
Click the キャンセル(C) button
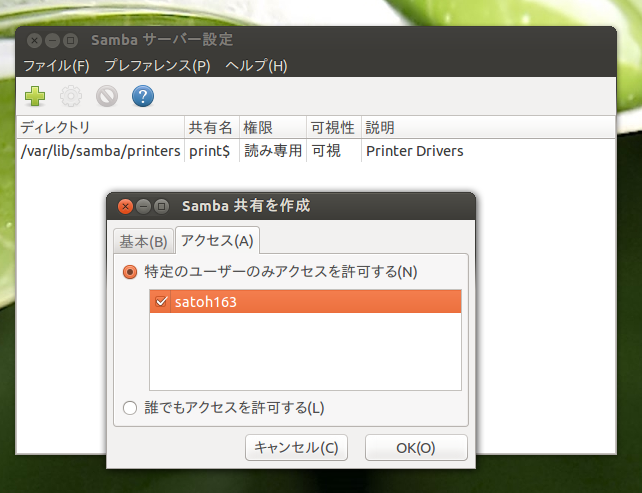coord(296,448)
